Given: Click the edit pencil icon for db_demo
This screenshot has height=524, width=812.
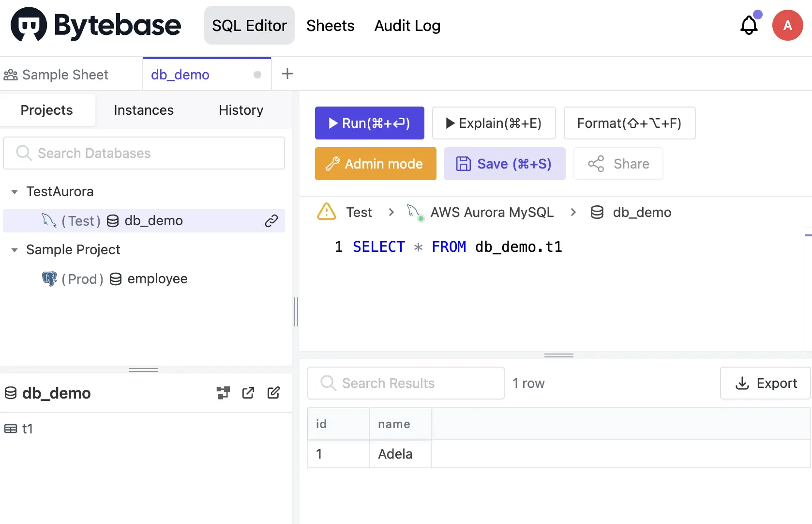Looking at the screenshot, I should (273, 393).
